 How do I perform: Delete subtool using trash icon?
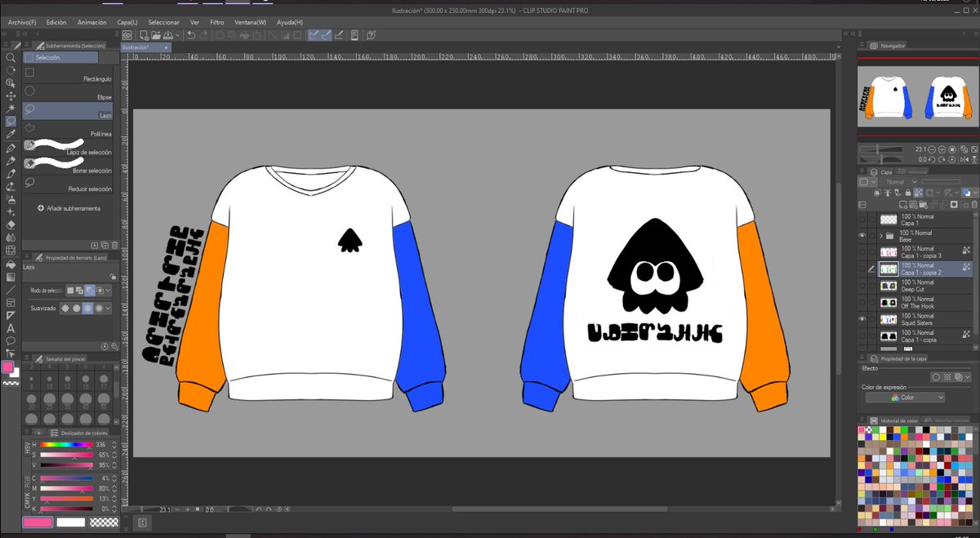click(x=114, y=244)
